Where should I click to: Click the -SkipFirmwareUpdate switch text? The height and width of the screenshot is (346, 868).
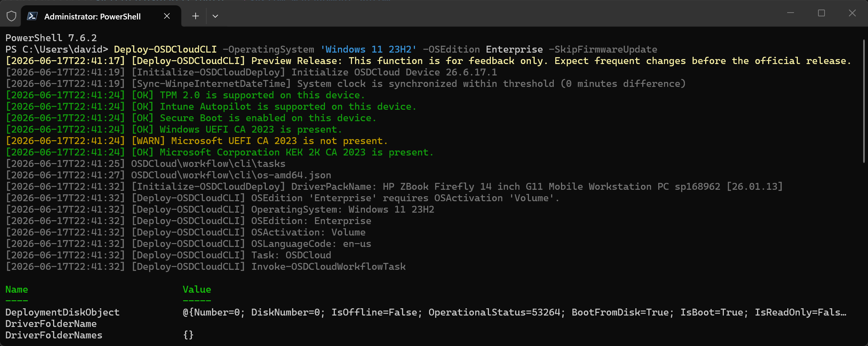point(603,50)
